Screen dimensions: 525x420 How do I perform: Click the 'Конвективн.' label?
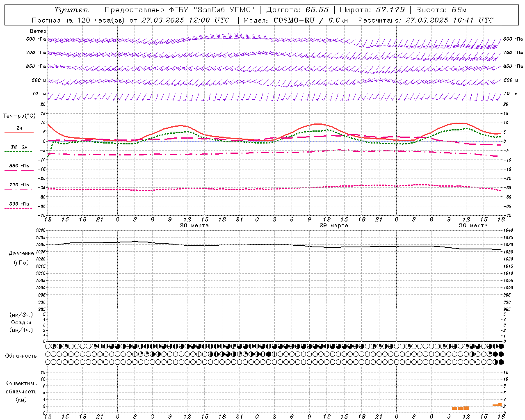pos(21,383)
